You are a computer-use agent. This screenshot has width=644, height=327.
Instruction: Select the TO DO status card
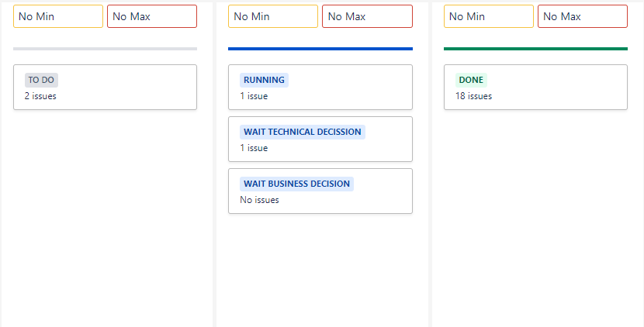(106, 87)
